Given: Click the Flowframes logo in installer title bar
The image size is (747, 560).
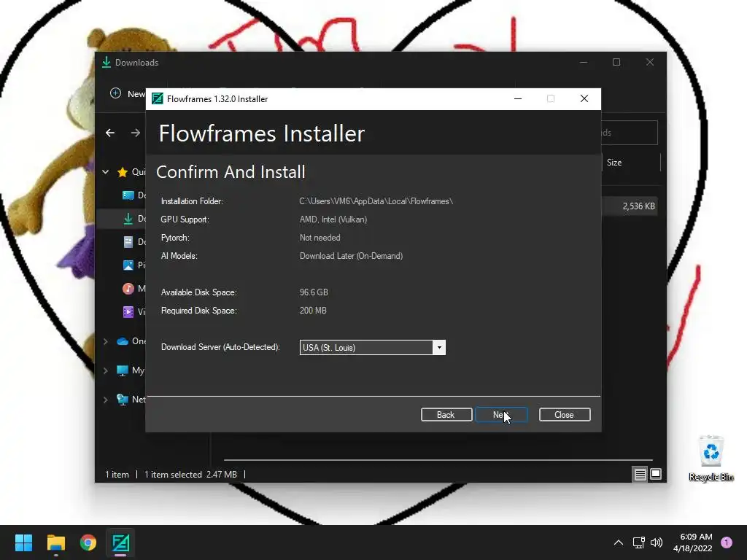Looking at the screenshot, I should (x=158, y=98).
